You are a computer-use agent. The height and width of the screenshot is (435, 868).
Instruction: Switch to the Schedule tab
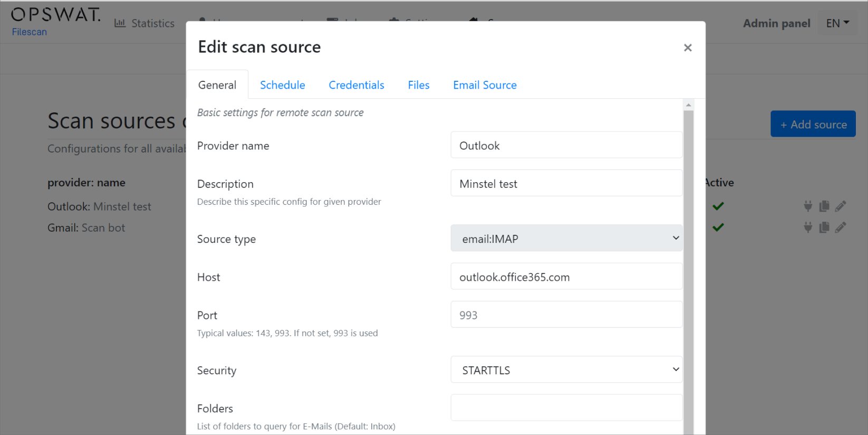click(x=283, y=85)
